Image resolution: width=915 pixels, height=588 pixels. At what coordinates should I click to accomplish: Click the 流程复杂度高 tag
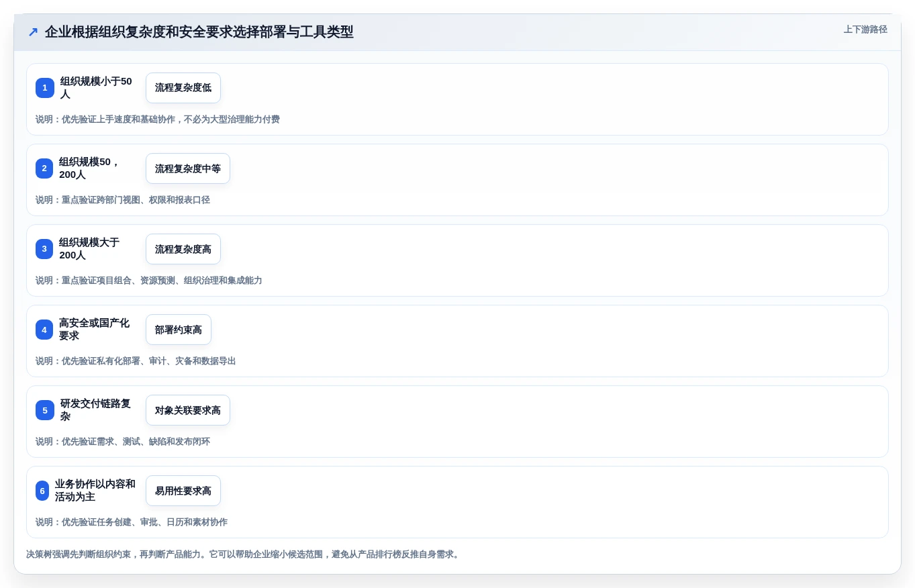(x=183, y=249)
